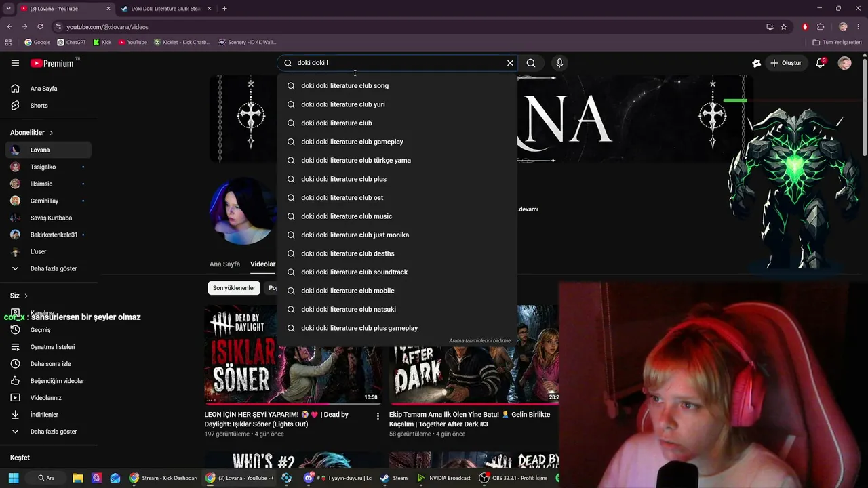Open the Lovana subscription channel
Image resolution: width=868 pixels, height=488 pixels.
(x=48, y=150)
